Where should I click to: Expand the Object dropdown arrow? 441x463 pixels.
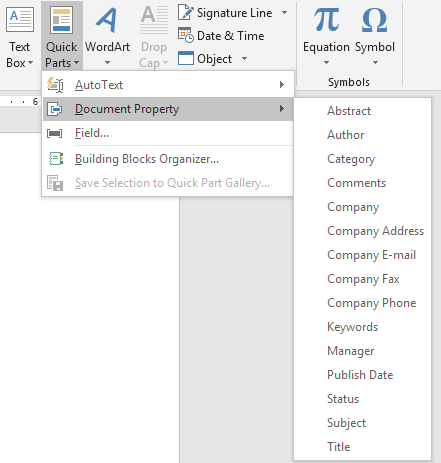point(244,59)
